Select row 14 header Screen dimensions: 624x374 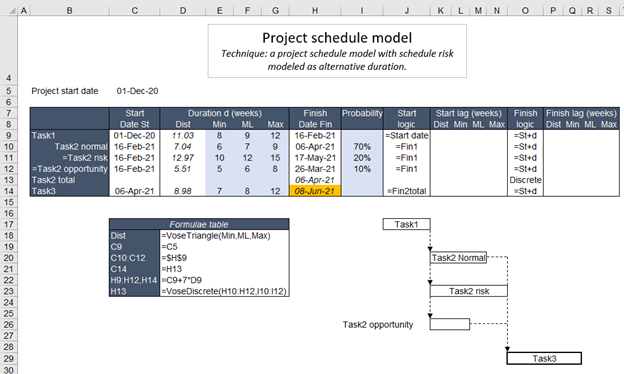tap(8, 191)
